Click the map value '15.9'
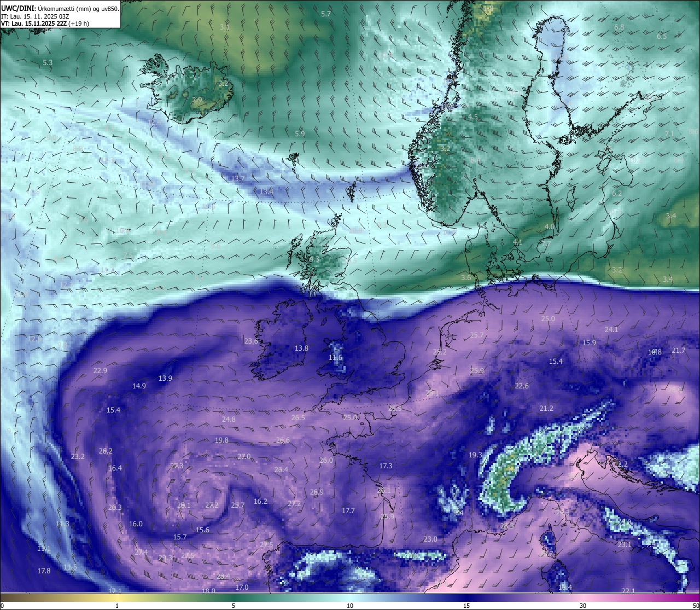This screenshot has height=610, width=700. point(589,342)
